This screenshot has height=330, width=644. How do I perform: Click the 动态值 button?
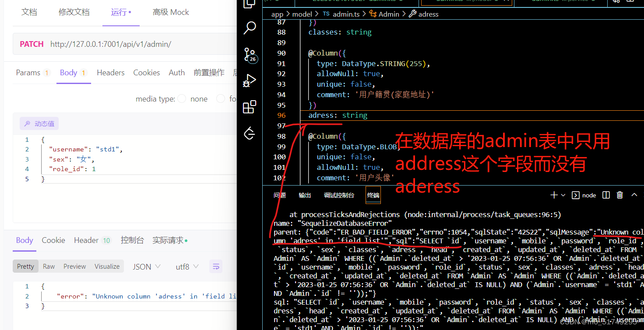[x=39, y=123]
